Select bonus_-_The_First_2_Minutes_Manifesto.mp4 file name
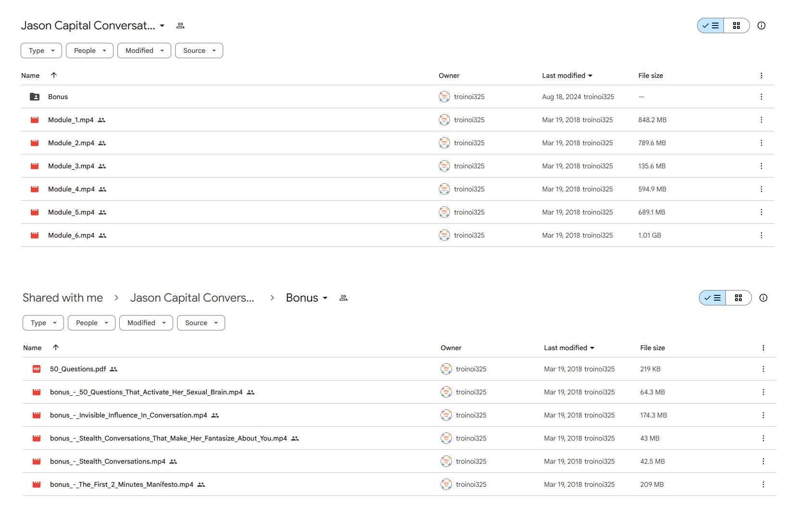Image resolution: width=812 pixels, height=532 pixels. point(122,484)
